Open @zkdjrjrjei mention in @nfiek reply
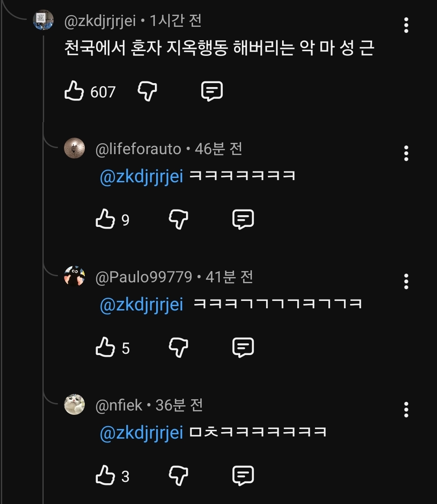Image resolution: width=437 pixels, height=504 pixels. (141, 433)
